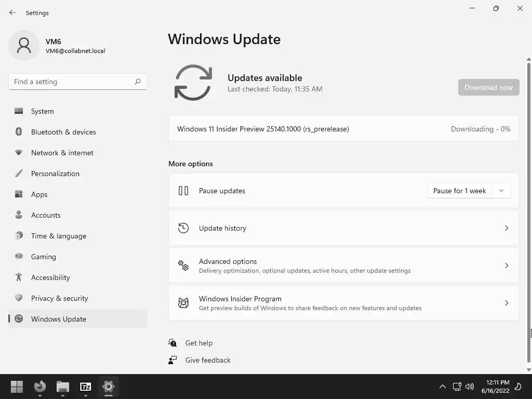Open Firefox from the taskbar
Screen dimensions: 532x399
tap(39, 387)
